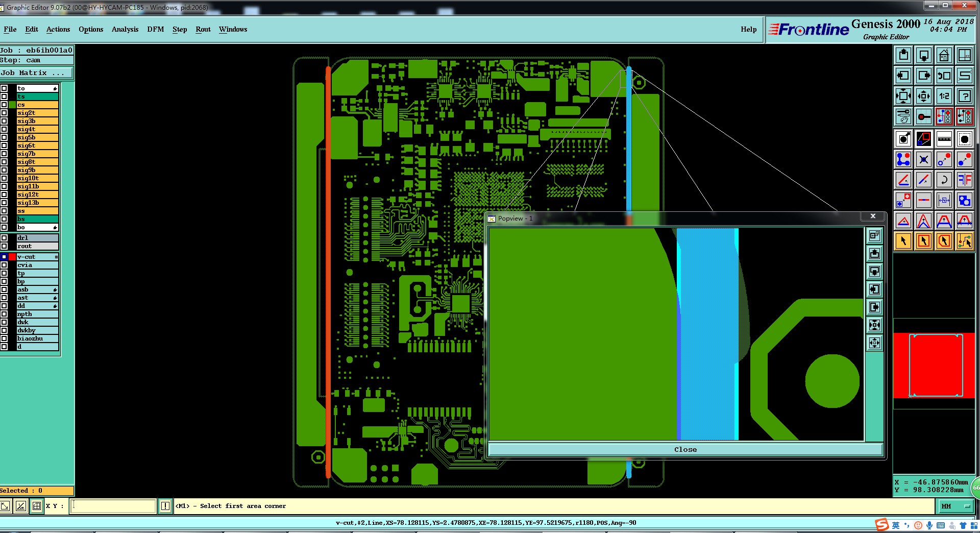This screenshot has width=980, height=533.
Task: Open the Help menu
Action: 749,30
